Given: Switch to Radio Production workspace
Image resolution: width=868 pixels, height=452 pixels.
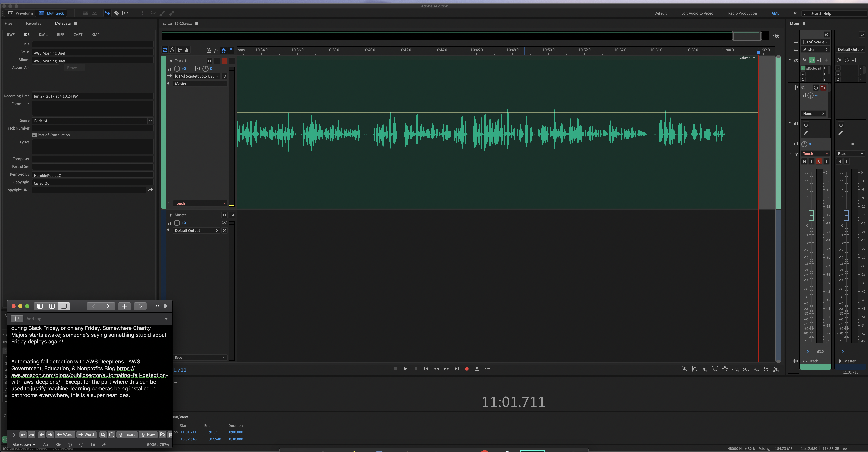Looking at the screenshot, I should tap(742, 13).
